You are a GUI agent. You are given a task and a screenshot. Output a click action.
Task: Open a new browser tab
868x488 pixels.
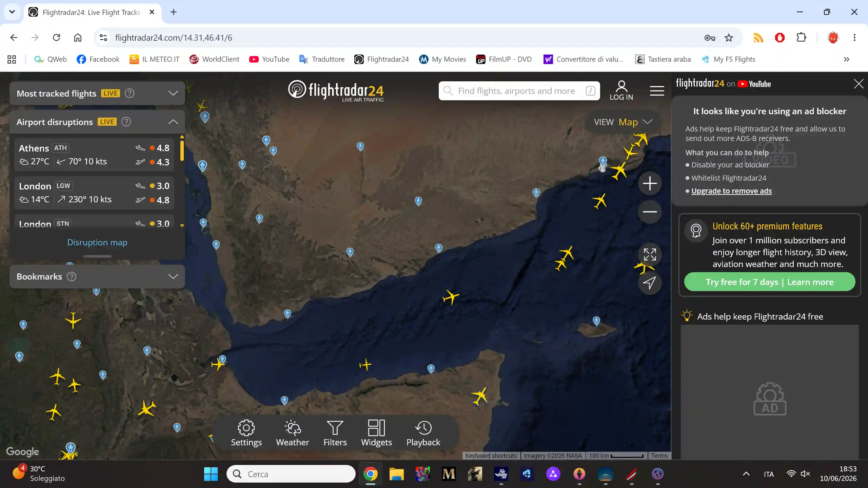tap(174, 12)
